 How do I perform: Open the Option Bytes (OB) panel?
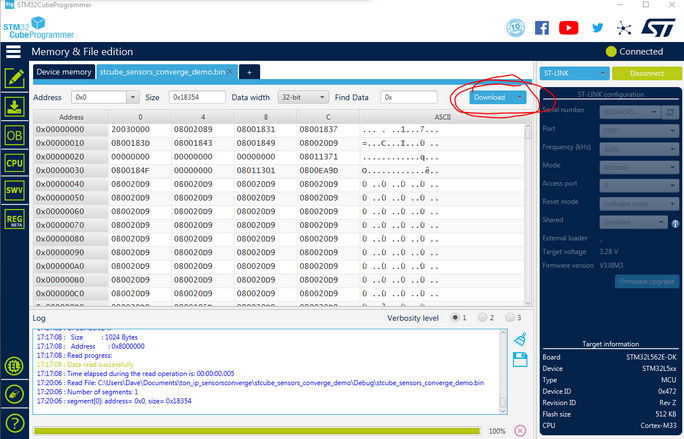point(14,135)
